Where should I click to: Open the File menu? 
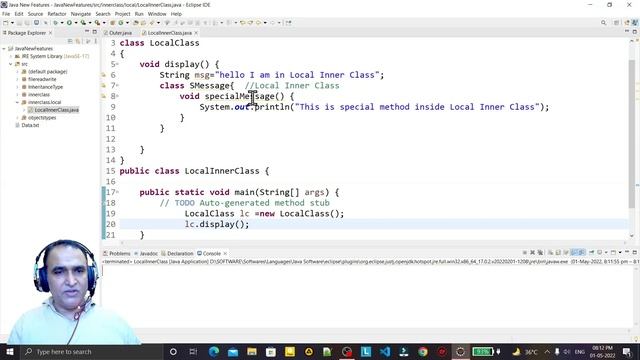[6, 14]
